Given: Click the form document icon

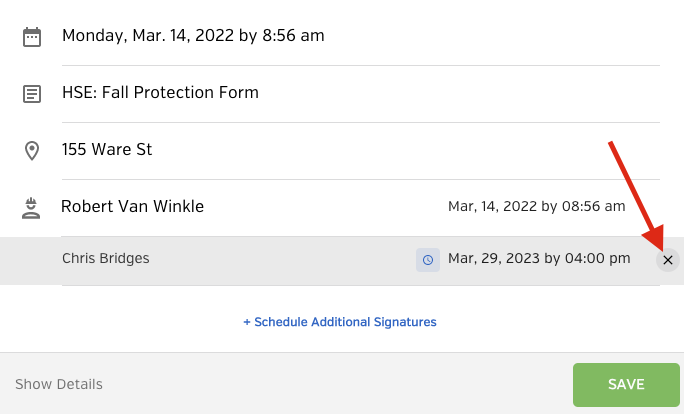Looking at the screenshot, I should pyautogui.click(x=32, y=94).
